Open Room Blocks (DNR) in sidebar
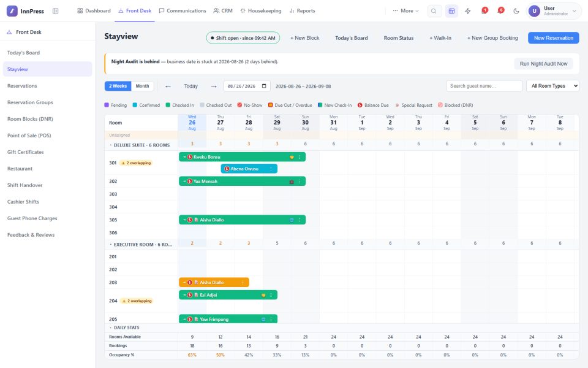Screen dimensions: 588x368 47,118
